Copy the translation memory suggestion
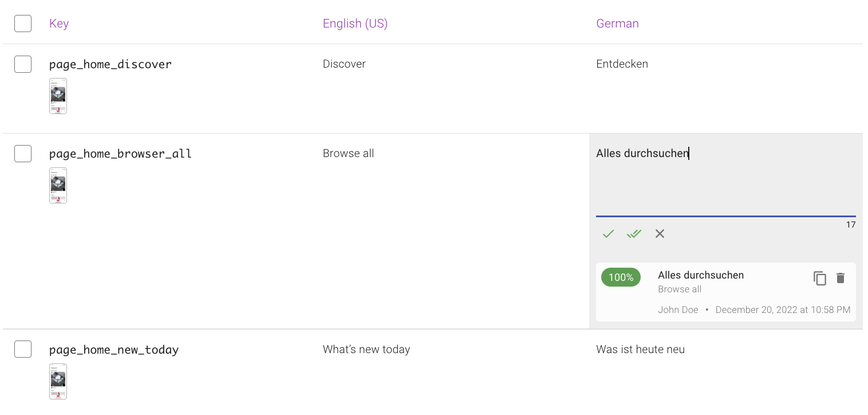Screen dimensions: 868x415 tap(820, 279)
